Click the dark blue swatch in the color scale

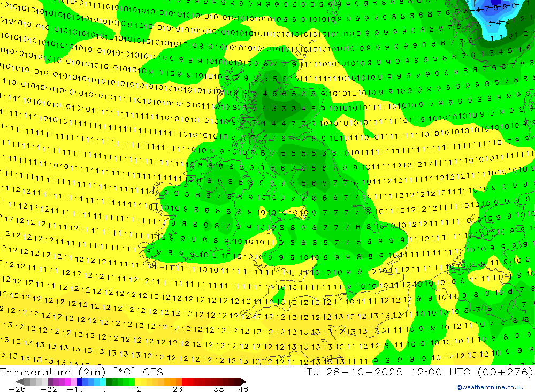pos(79,382)
